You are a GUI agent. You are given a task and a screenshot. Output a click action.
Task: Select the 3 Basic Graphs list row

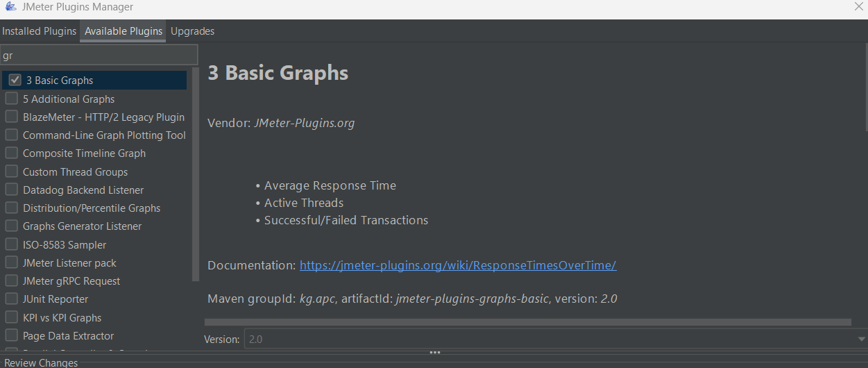point(94,80)
